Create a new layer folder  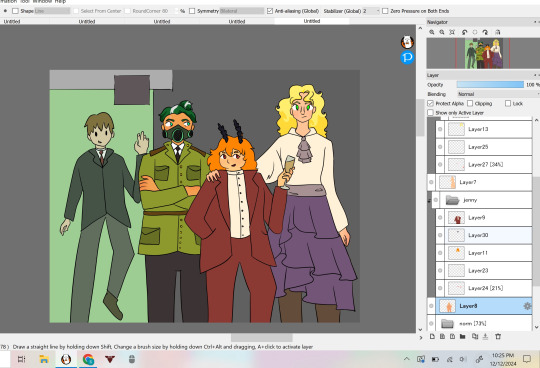(x=463, y=336)
